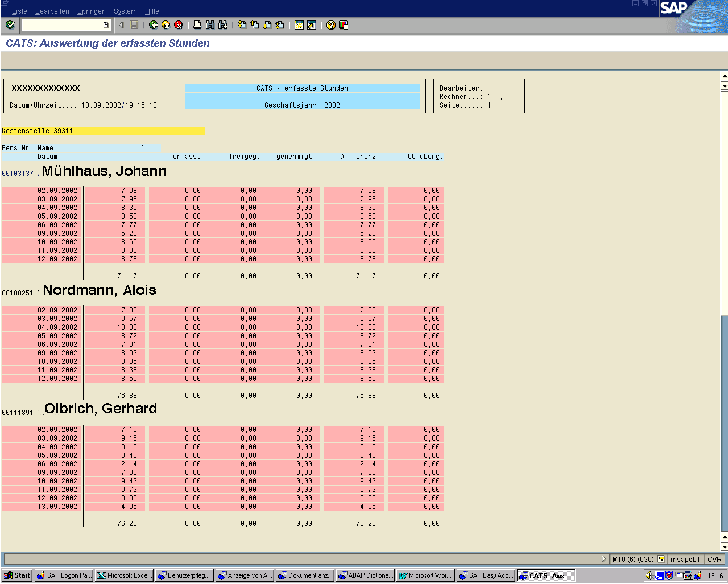Viewport: 728px width, 584px height.
Task: Create new session icon
Action: (x=299, y=25)
